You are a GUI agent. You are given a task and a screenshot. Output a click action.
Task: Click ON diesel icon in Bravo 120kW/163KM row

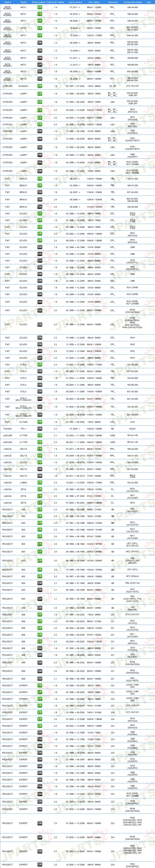(39, 200)
